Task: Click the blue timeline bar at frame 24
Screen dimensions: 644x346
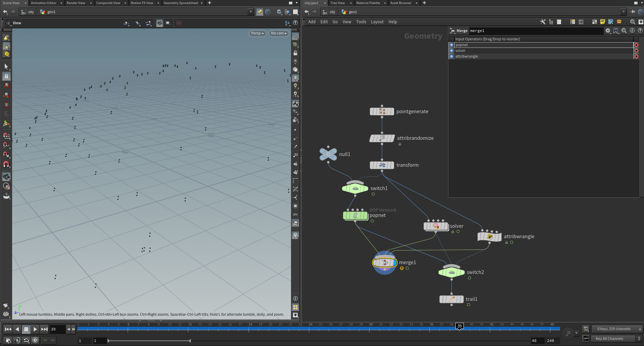Action: tap(310, 328)
